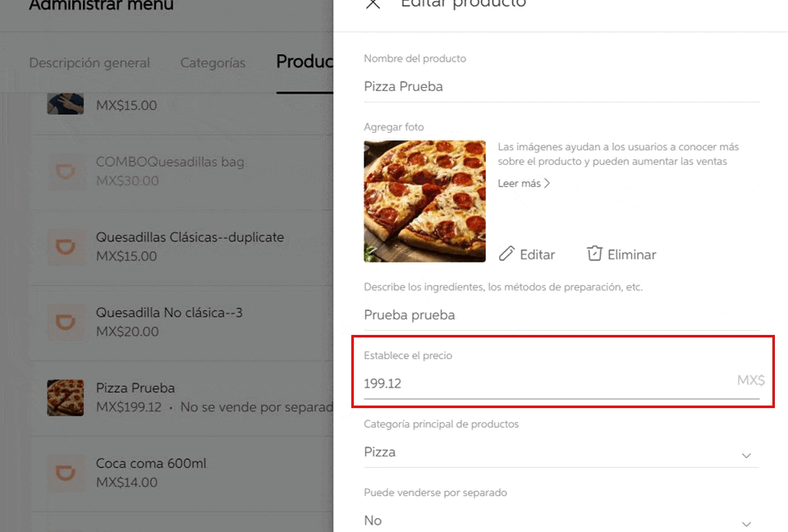Open the Productos tab

pos(308,62)
